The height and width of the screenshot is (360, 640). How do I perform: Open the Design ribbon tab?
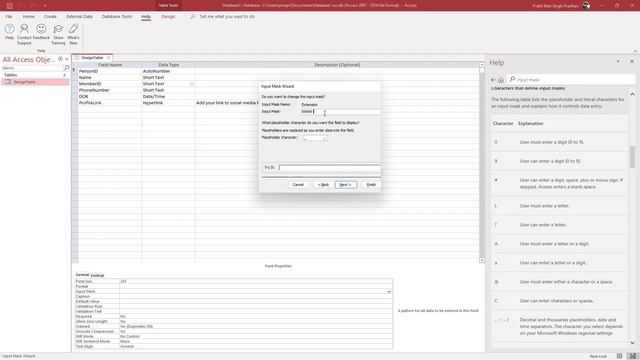click(168, 17)
